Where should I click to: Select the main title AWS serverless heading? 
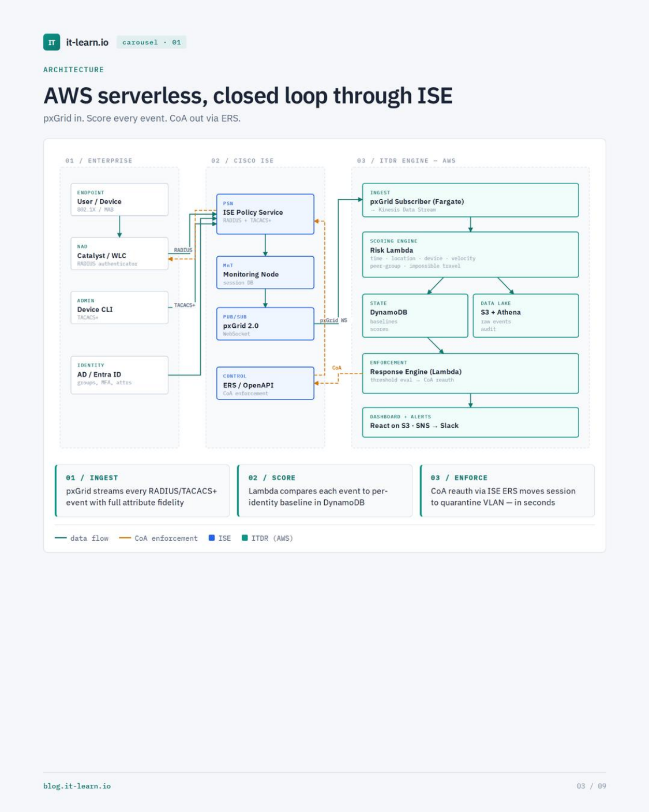tap(248, 96)
